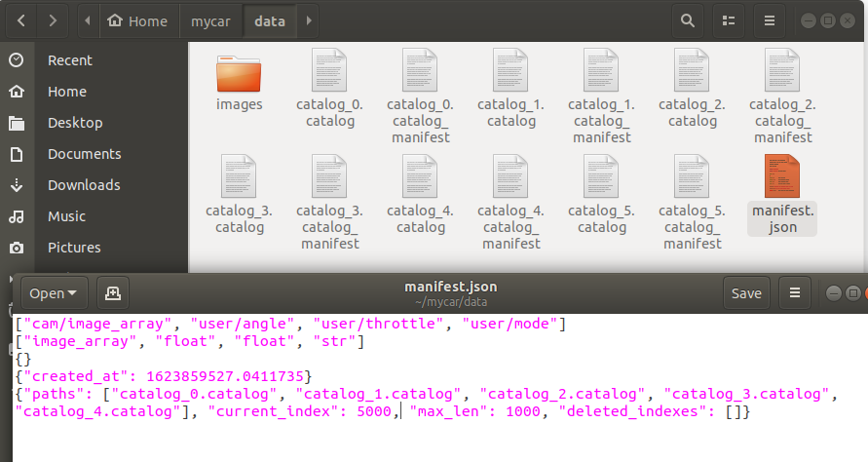Save the manifest.json document
This screenshot has width=868, height=462.
coord(746,293)
